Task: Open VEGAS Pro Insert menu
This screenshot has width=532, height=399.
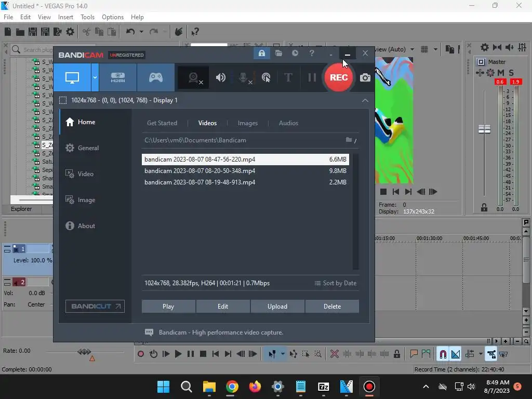Action: pos(65,17)
